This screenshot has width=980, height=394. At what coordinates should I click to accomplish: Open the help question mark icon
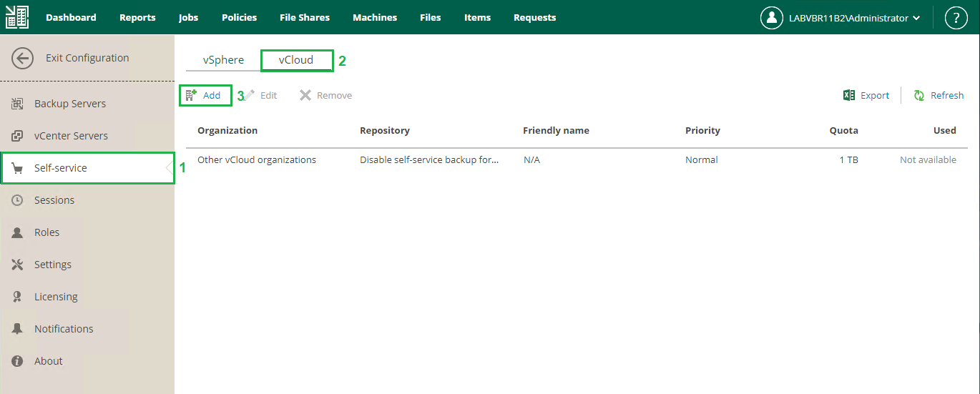tap(956, 18)
